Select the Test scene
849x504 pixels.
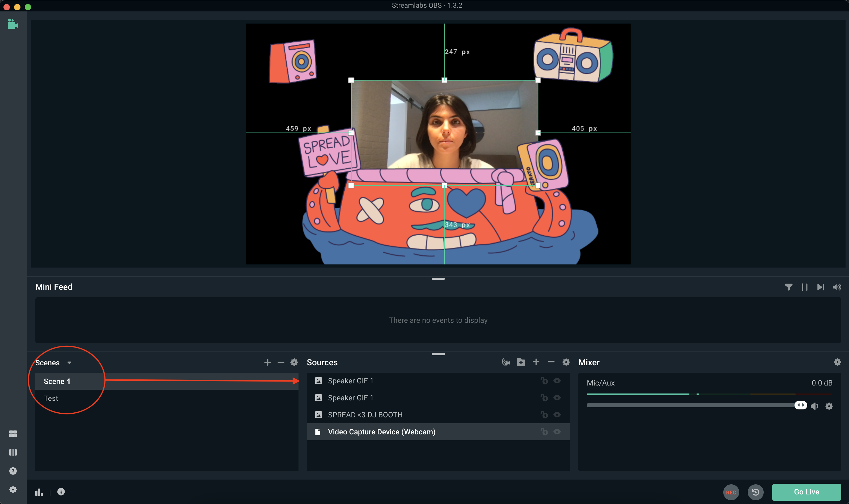coord(167,398)
